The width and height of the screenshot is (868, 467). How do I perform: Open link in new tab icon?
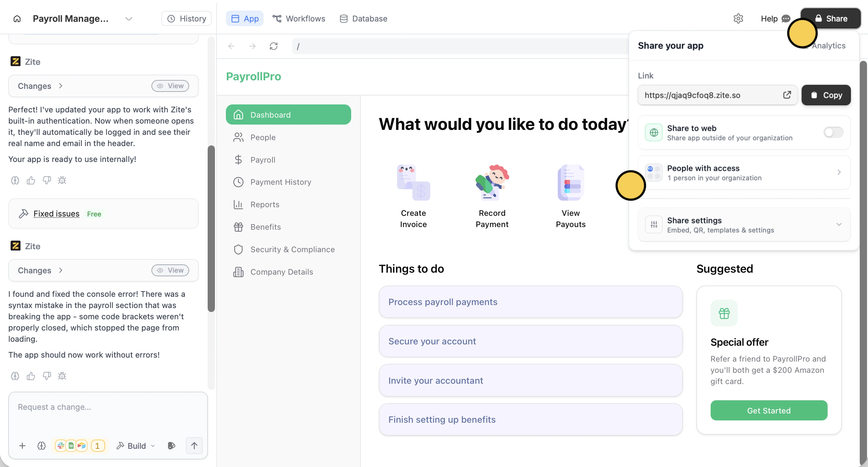pyautogui.click(x=787, y=95)
